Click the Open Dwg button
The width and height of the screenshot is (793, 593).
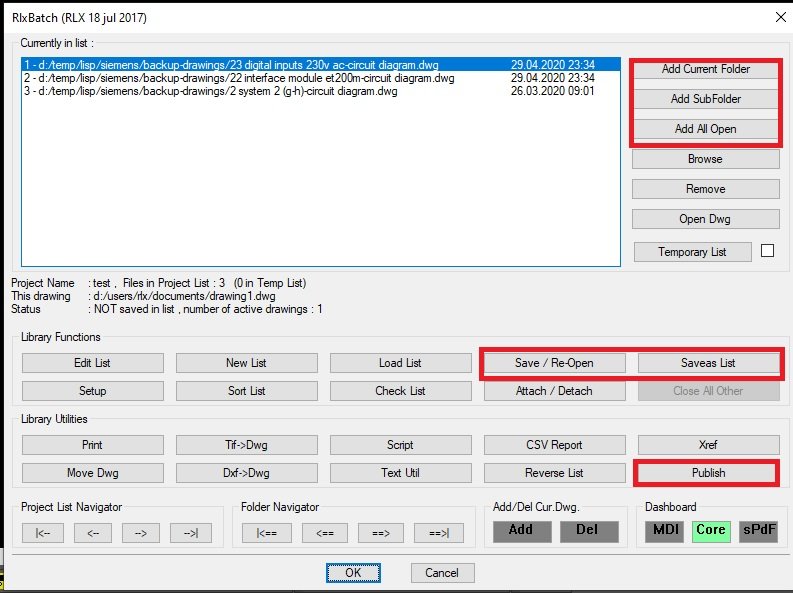706,219
